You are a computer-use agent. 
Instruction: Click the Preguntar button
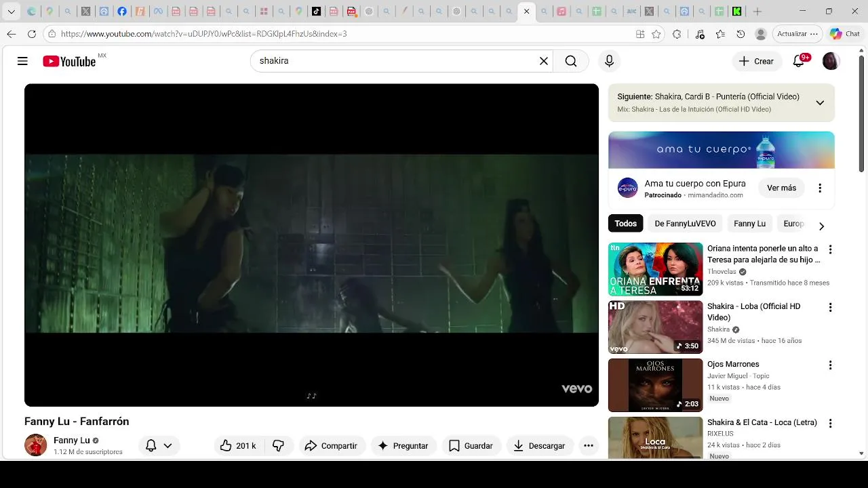pyautogui.click(x=403, y=445)
